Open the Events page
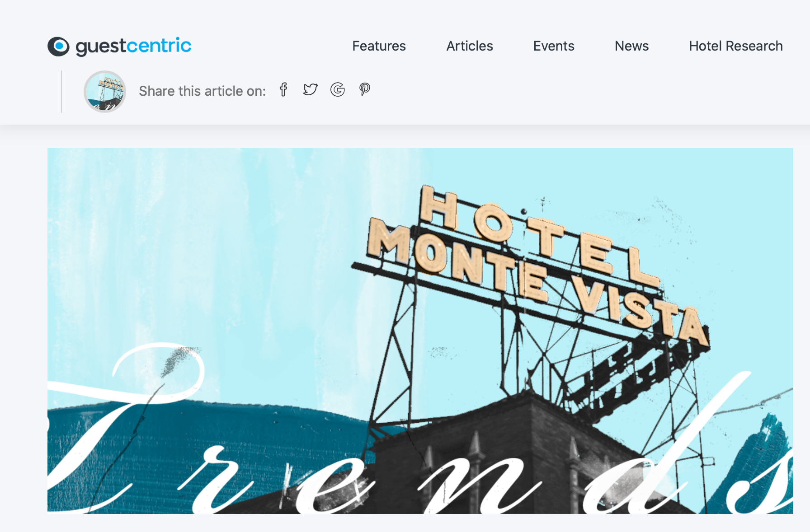810x532 pixels. click(x=554, y=46)
